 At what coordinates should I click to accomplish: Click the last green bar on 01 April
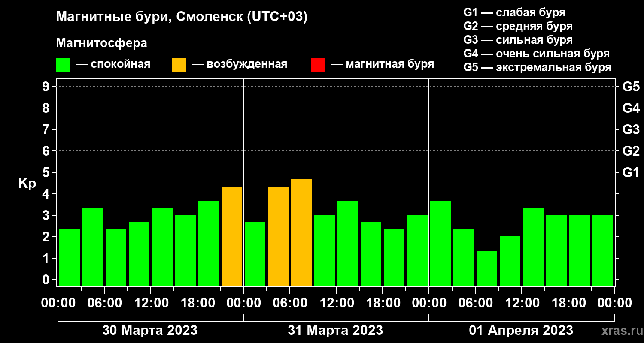pos(603,251)
